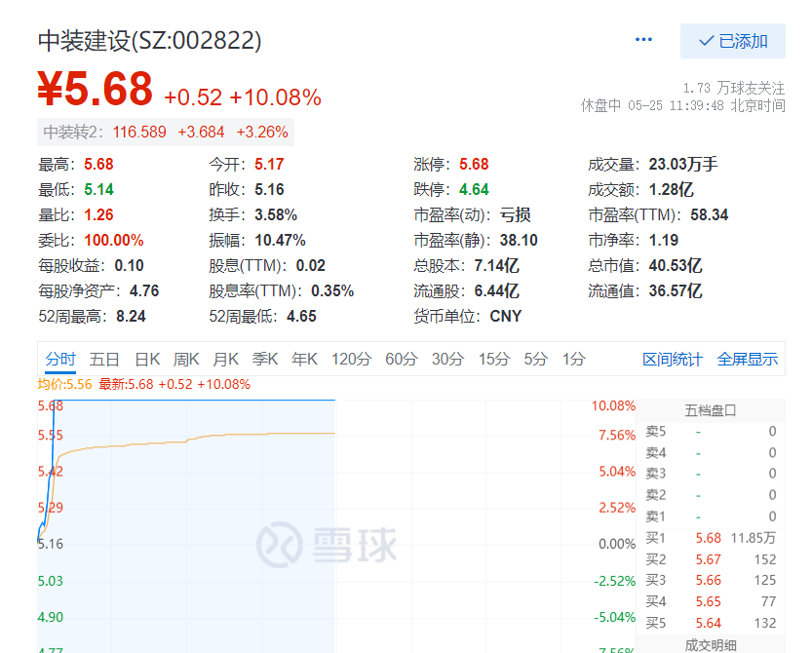Select the 买5 price 5.64 row
Image resolution: width=812 pixels, height=653 pixels.
pyautogui.click(x=711, y=623)
